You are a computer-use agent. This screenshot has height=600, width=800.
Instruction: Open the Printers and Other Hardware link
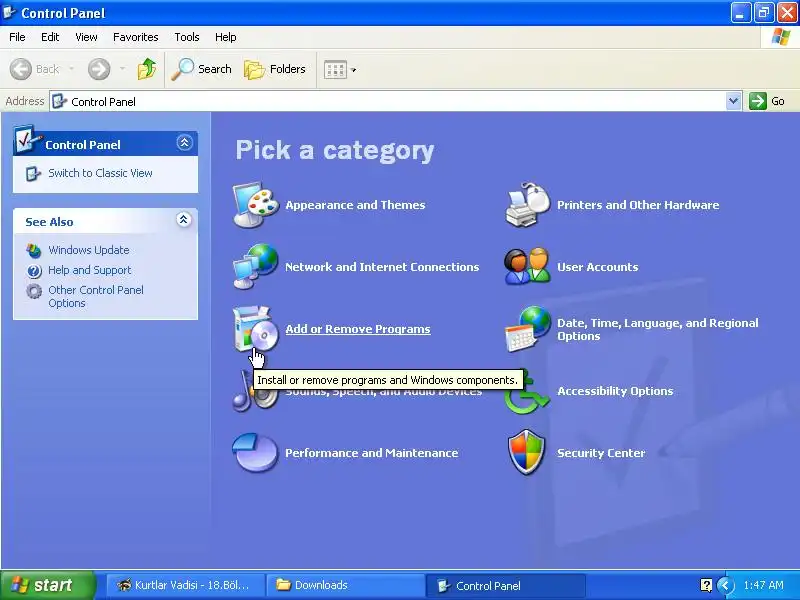638,205
